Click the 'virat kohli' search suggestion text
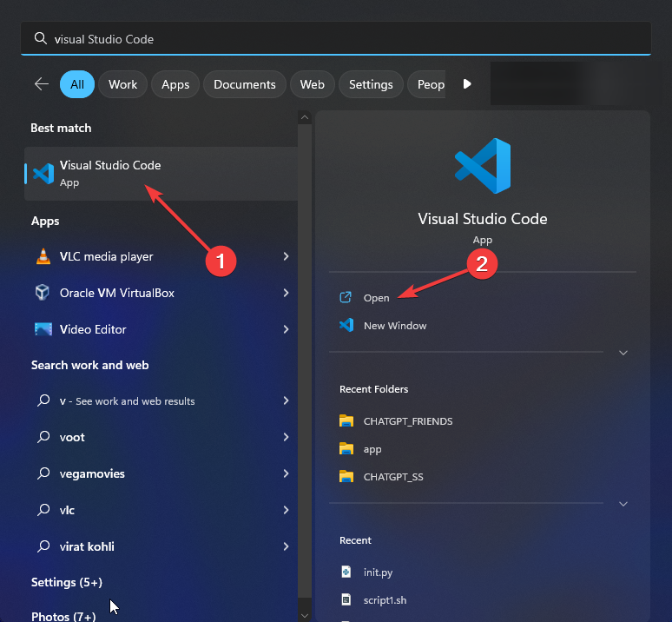672x622 pixels. pyautogui.click(x=87, y=546)
